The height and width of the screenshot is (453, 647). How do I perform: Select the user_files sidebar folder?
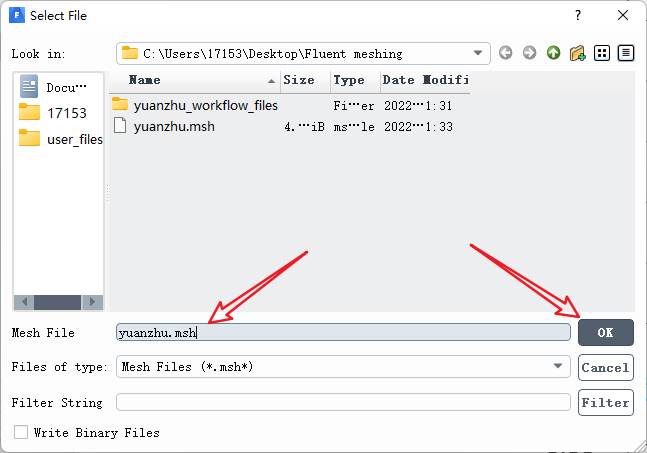[60, 139]
